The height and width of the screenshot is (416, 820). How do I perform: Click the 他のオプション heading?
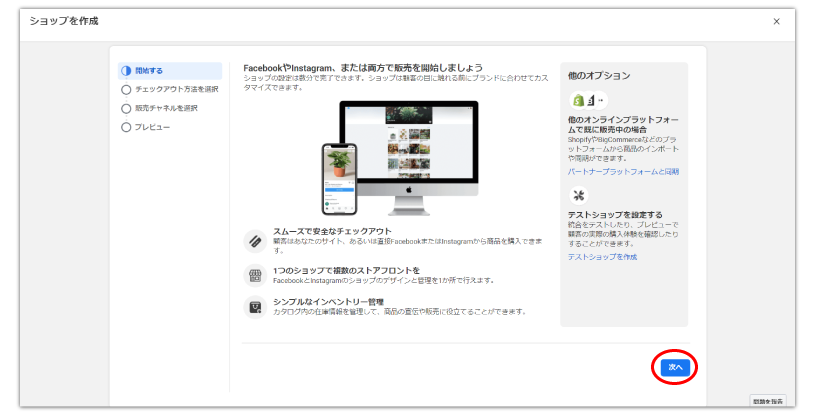(x=599, y=76)
